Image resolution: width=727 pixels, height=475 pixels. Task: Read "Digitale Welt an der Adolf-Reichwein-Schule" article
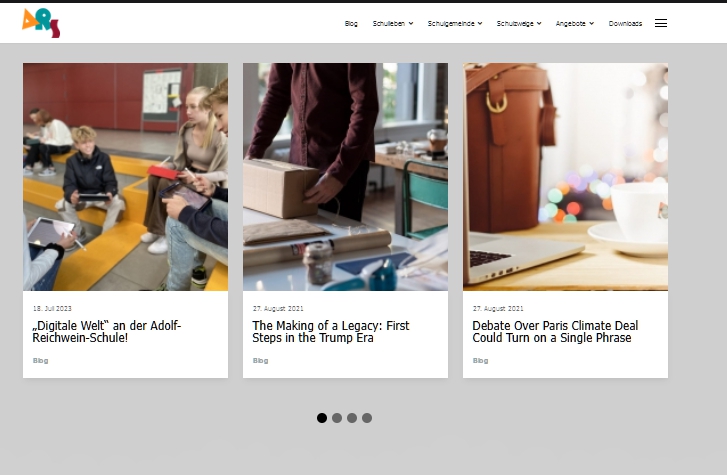[107, 332]
